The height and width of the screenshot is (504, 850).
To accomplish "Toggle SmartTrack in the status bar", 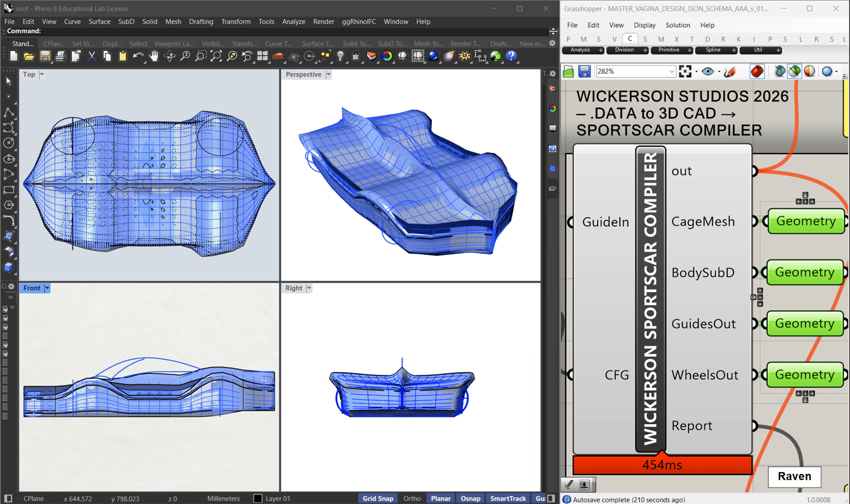I will pyautogui.click(x=508, y=498).
